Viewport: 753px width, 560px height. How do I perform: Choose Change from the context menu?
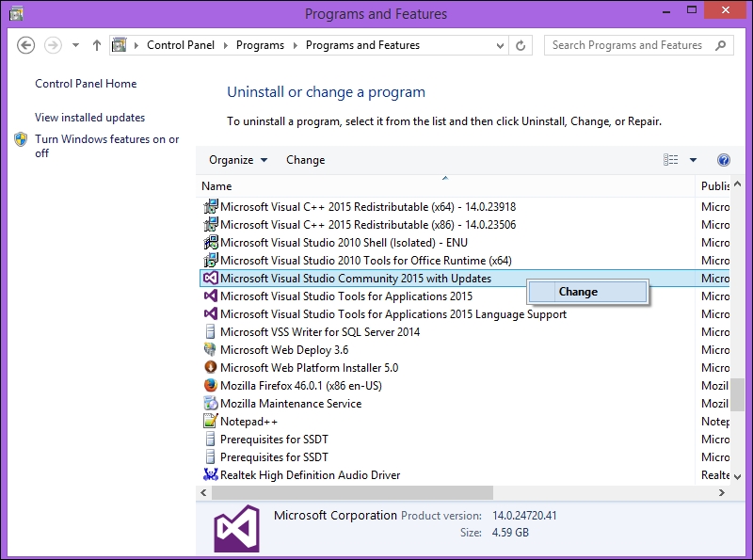coord(587,292)
